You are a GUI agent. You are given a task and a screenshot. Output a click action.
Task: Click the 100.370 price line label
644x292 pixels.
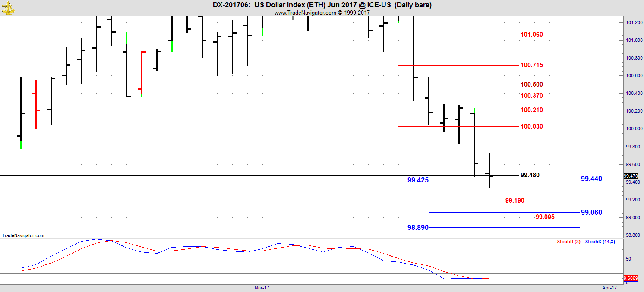coord(532,96)
